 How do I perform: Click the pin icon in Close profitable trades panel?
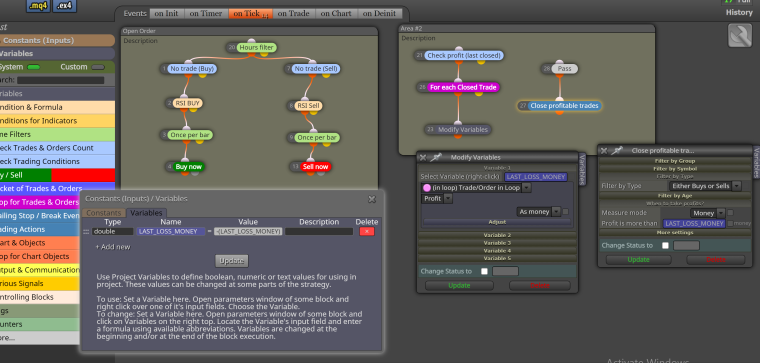(616, 151)
